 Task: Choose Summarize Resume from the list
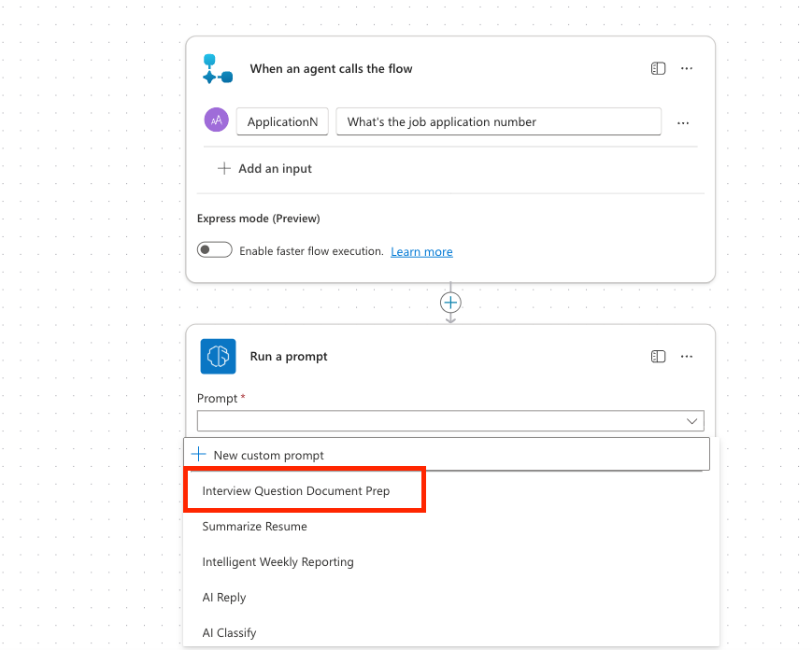[255, 527]
